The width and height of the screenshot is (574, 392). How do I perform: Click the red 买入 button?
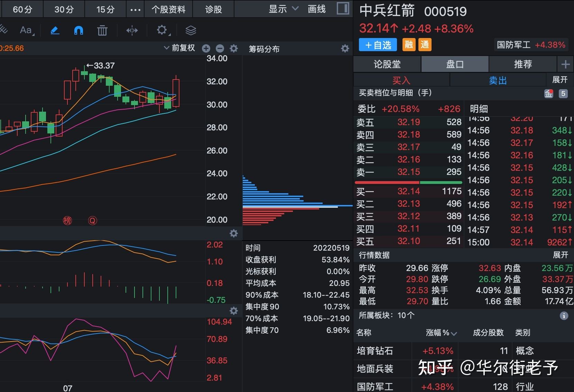(401, 80)
